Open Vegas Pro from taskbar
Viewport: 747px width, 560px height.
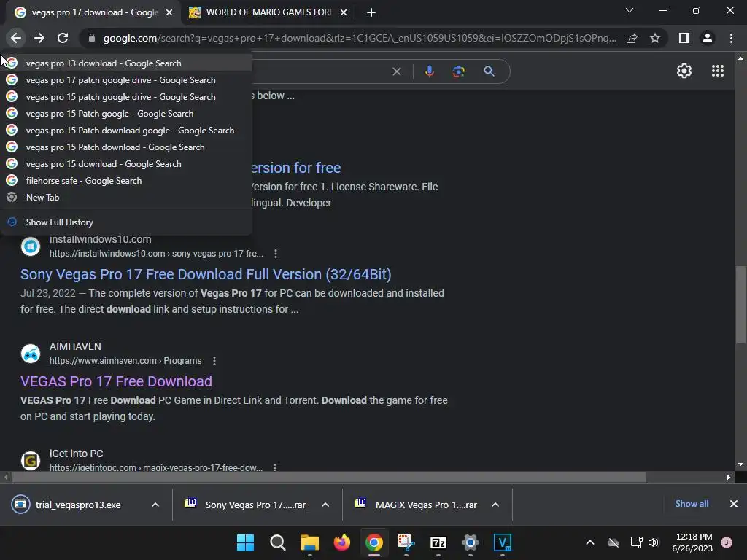(502, 542)
